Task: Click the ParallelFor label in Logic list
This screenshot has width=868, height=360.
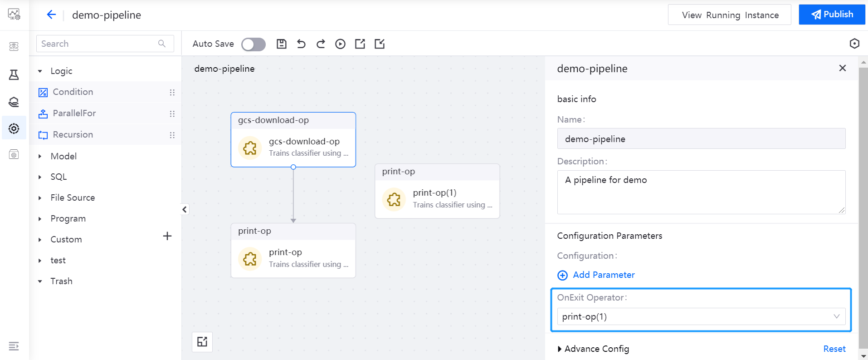Action: (x=74, y=113)
